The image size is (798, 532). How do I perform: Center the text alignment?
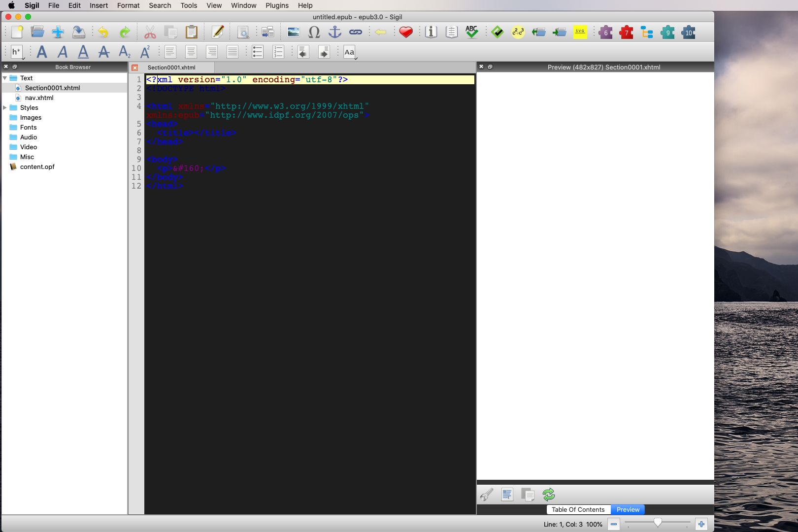click(x=191, y=52)
